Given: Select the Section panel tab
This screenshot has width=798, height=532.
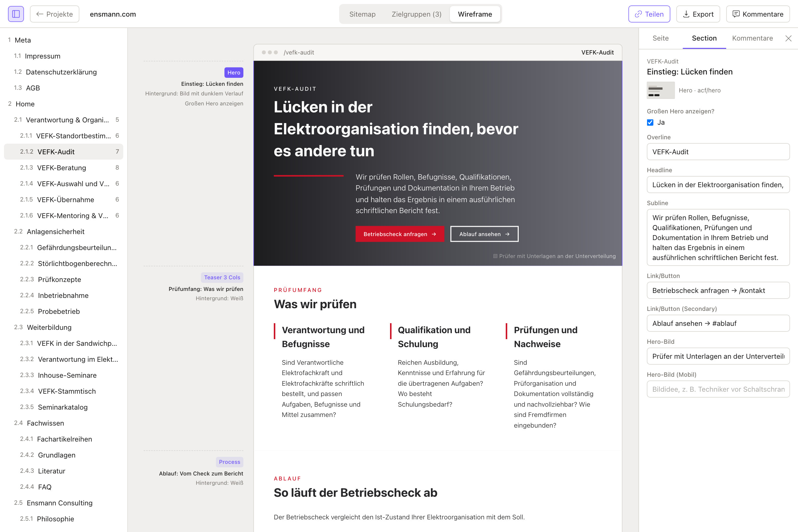Looking at the screenshot, I should pos(704,38).
